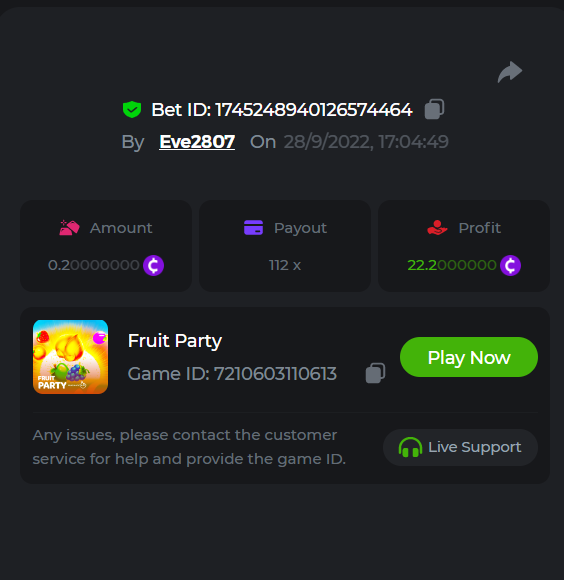Viewport: 564px width, 580px height.
Task: Open the Eve2807 user profile link
Action: tap(197, 142)
